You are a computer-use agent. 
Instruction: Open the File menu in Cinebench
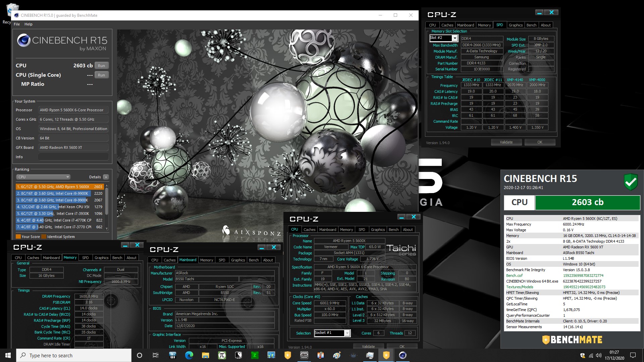17,24
